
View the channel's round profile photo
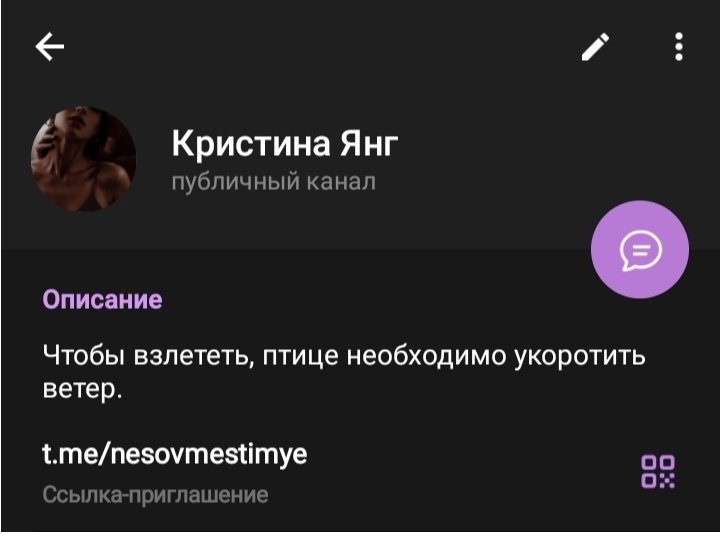coord(83,159)
